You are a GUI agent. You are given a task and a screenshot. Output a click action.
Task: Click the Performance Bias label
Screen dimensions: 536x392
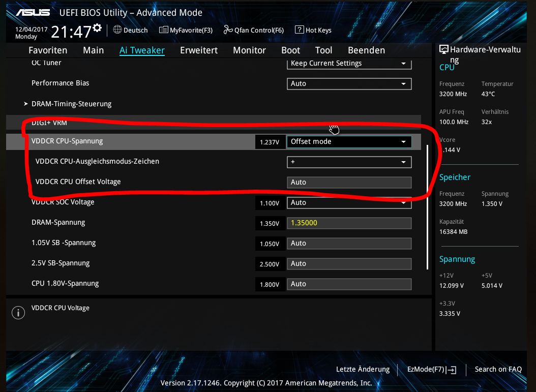(60, 83)
